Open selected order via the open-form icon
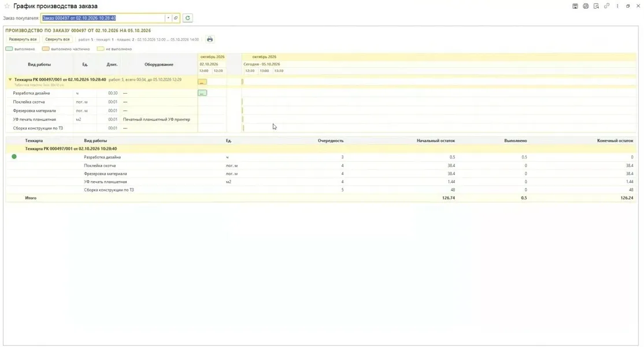Viewport: 644px width, 347px height. click(x=176, y=18)
